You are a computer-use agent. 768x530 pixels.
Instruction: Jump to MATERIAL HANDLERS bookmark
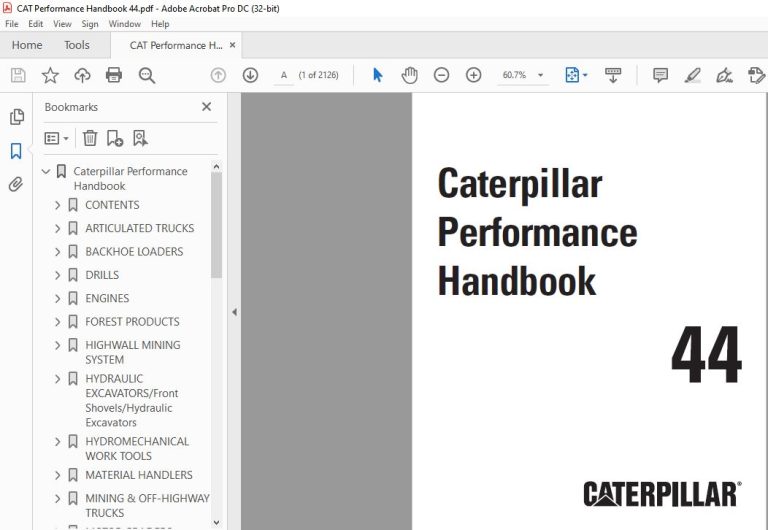point(139,475)
